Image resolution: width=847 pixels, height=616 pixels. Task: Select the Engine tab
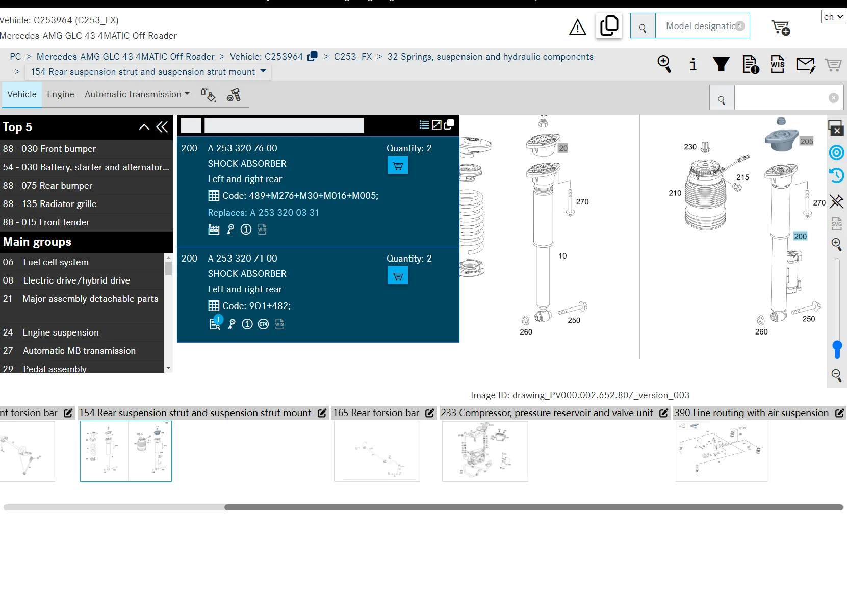pos(61,94)
